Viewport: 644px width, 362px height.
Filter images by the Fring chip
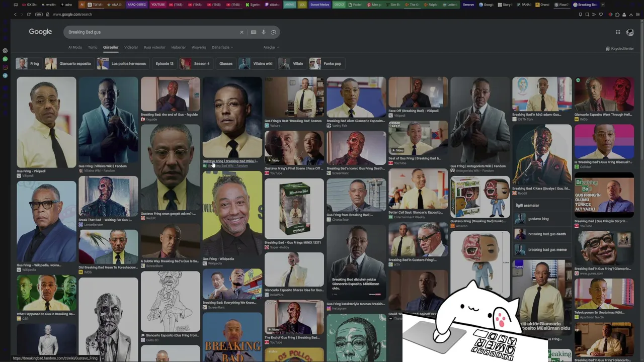coord(28,64)
